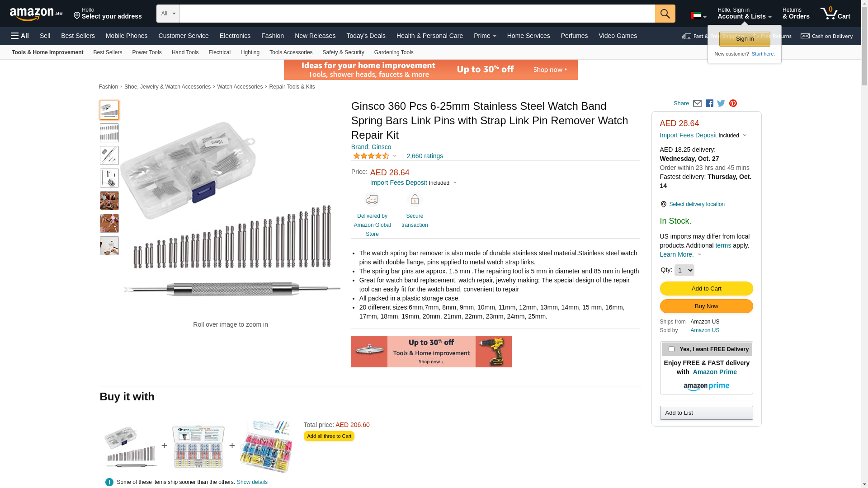Open Today's Deals in navigation bar
Viewport: 868px width, 488px height.
click(366, 36)
